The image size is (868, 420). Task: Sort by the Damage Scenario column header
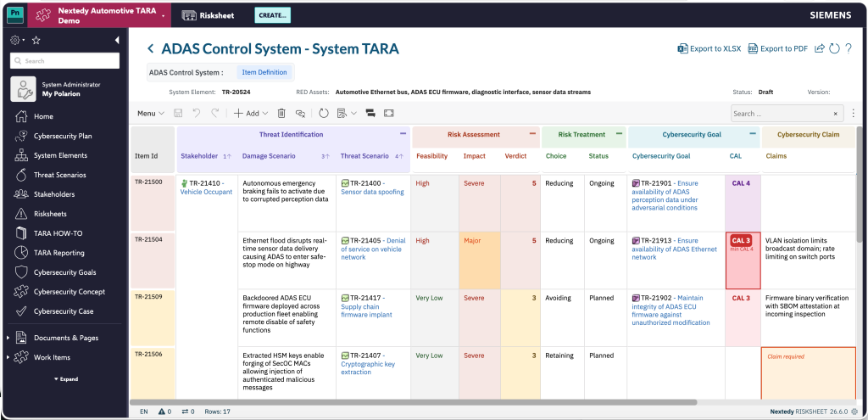(269, 156)
